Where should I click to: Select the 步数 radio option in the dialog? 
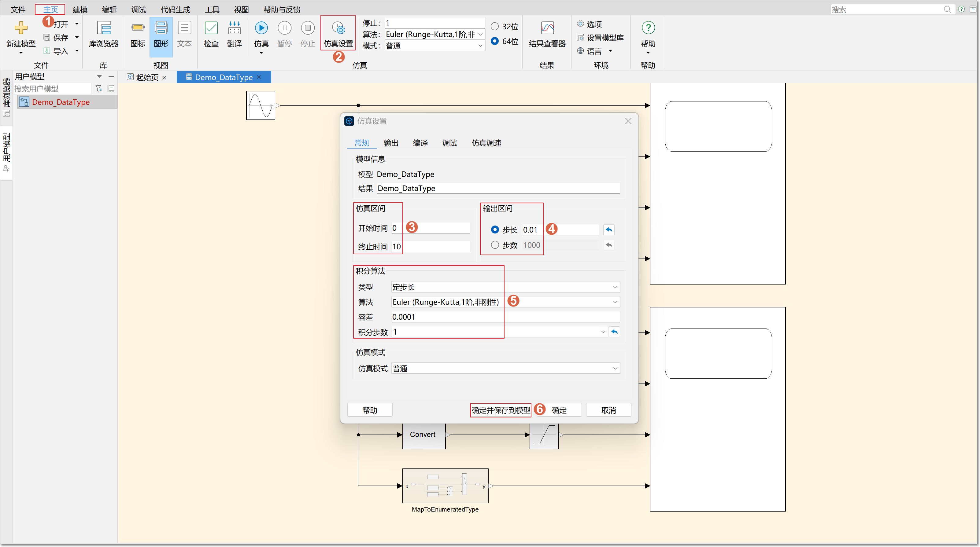(x=494, y=245)
